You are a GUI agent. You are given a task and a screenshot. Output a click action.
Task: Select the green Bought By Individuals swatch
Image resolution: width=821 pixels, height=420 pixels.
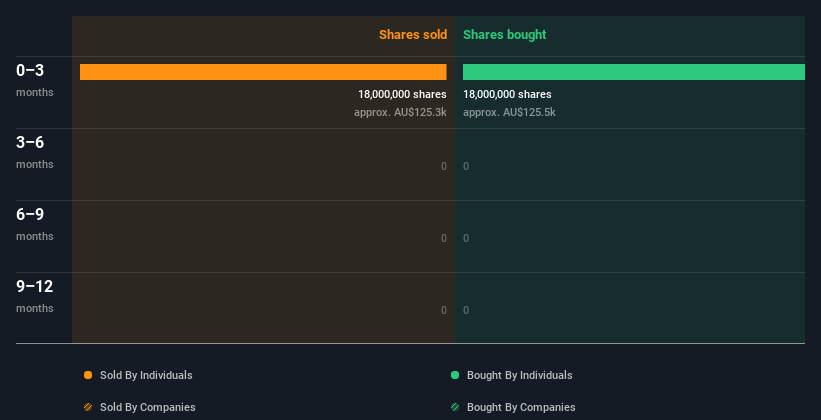tap(455, 375)
